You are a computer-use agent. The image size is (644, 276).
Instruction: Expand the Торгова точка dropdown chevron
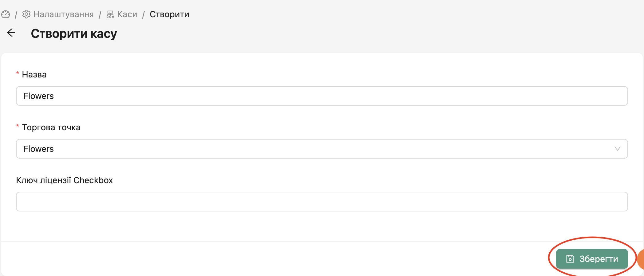click(617, 149)
